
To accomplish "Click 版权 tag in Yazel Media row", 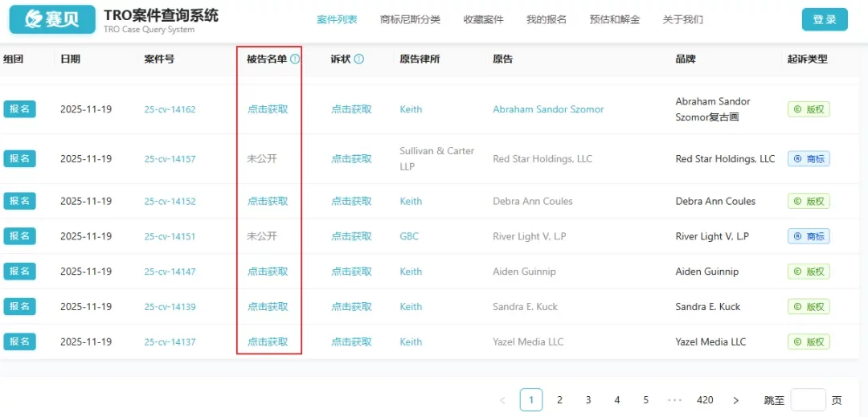I will (x=809, y=341).
